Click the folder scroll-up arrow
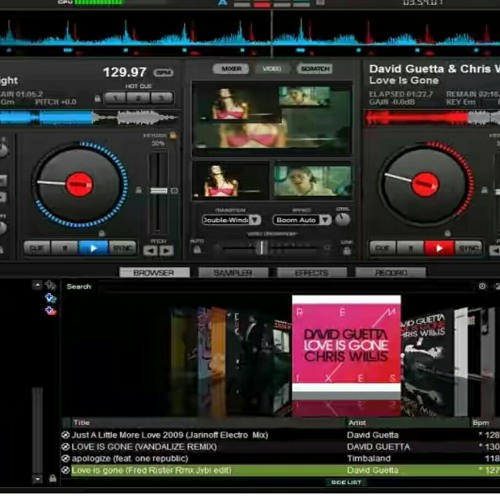Viewport: 500px width, 500px height. (x=37, y=285)
